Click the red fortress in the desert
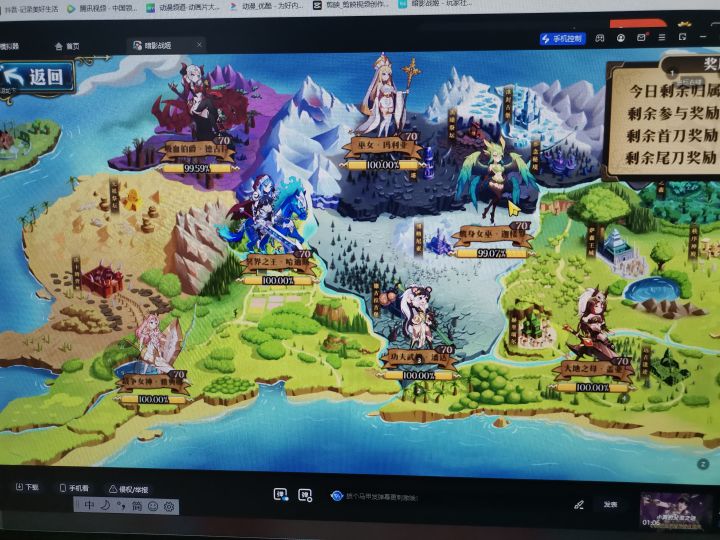 click(x=103, y=279)
